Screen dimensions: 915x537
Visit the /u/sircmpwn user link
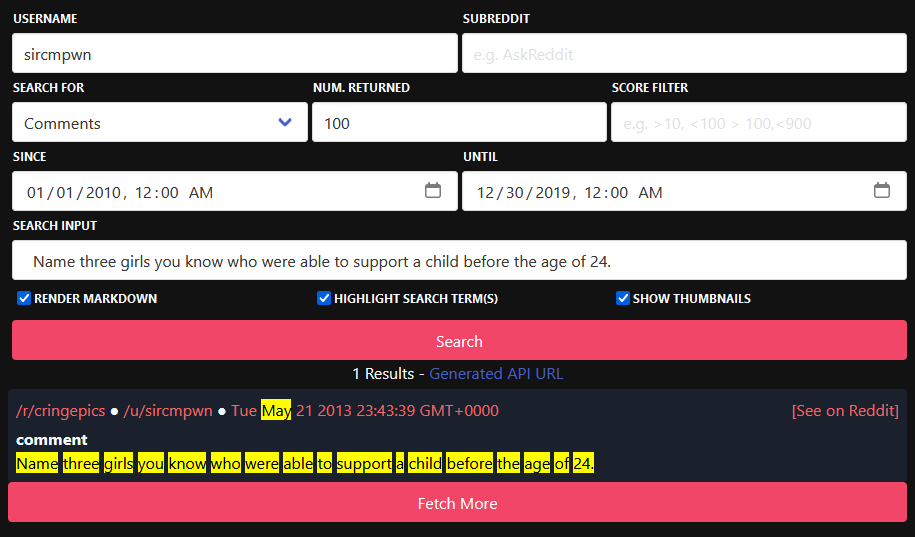pyautogui.click(x=168, y=410)
